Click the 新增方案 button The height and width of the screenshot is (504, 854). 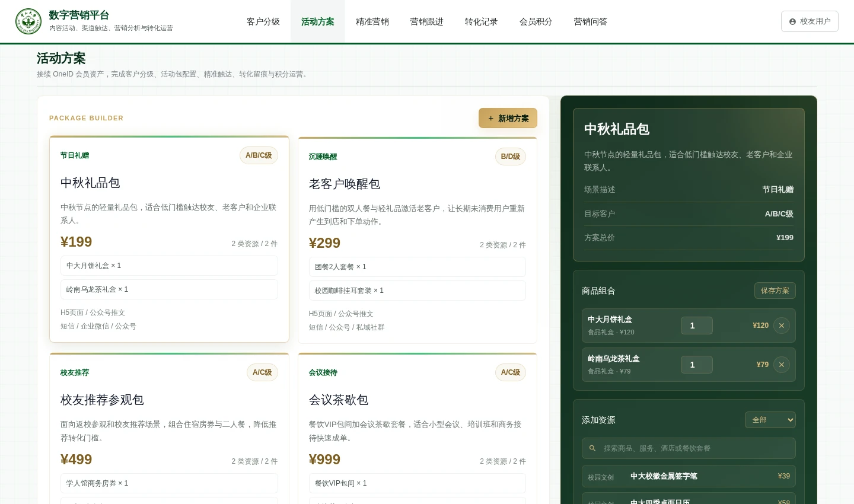(508, 118)
